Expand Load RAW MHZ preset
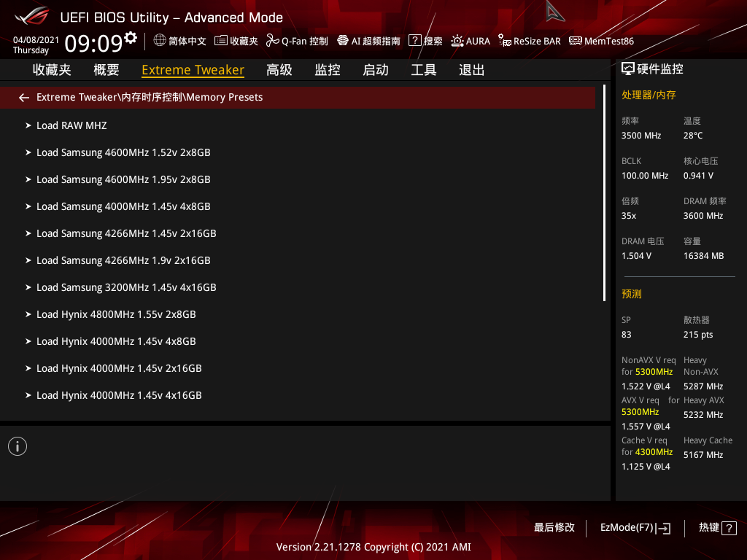 (71, 125)
